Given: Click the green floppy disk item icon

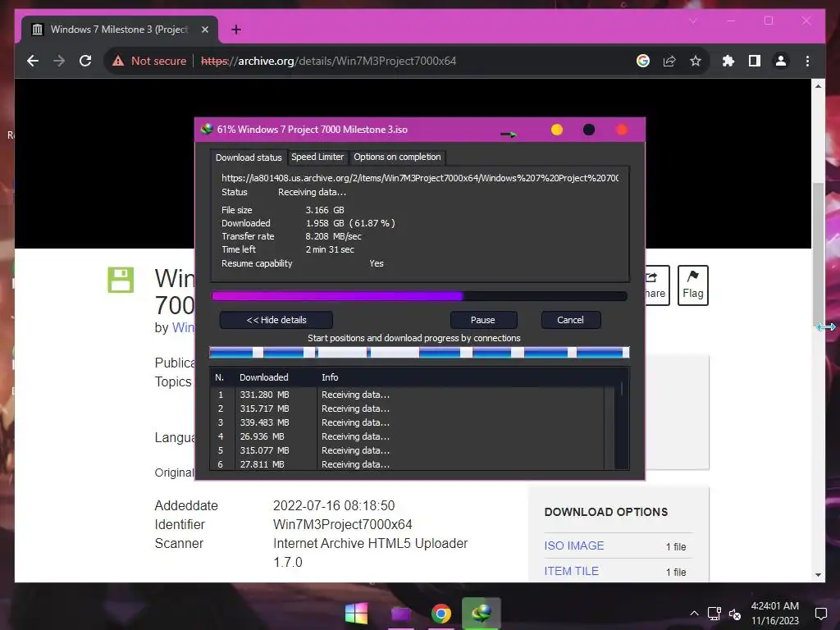Looking at the screenshot, I should click(121, 280).
